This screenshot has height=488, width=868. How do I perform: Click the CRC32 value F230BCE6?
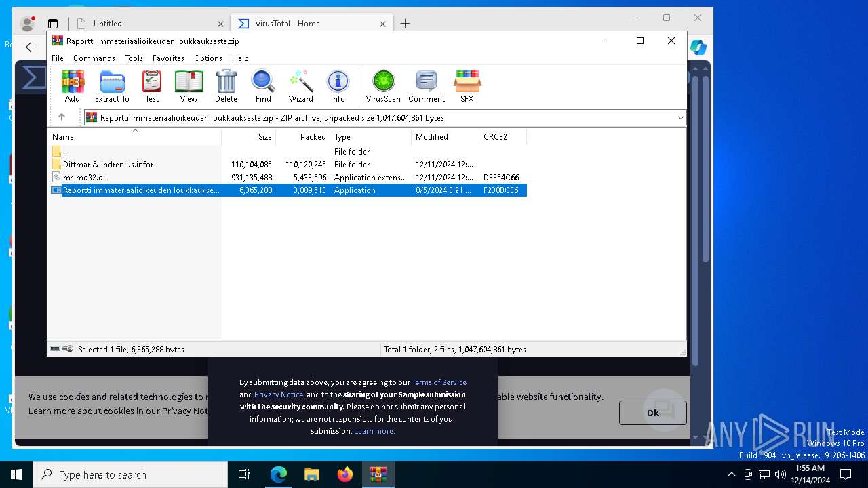[501, 190]
